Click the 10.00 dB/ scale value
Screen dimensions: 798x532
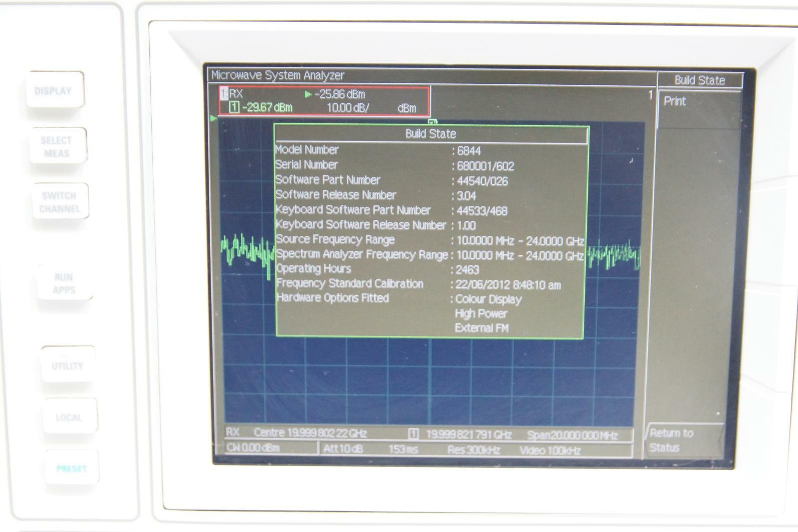(x=348, y=108)
